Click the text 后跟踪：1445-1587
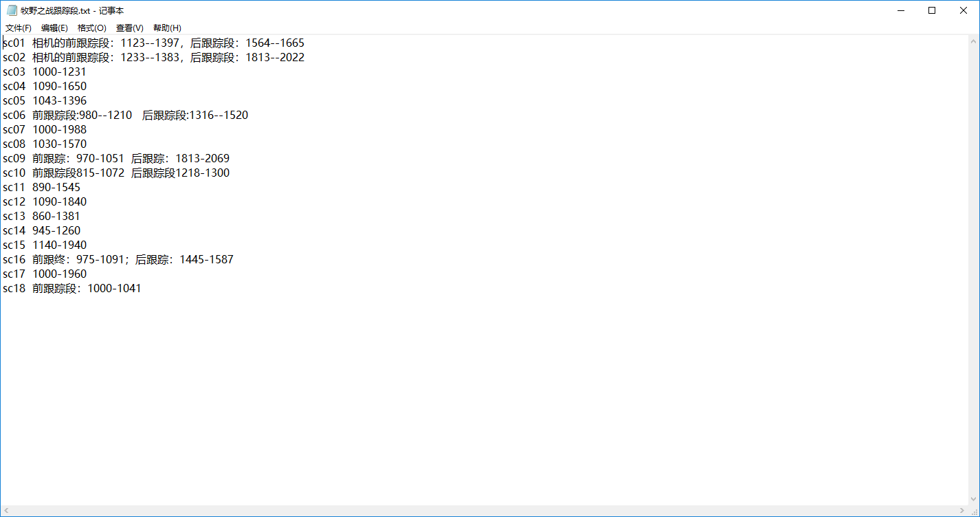 184,259
